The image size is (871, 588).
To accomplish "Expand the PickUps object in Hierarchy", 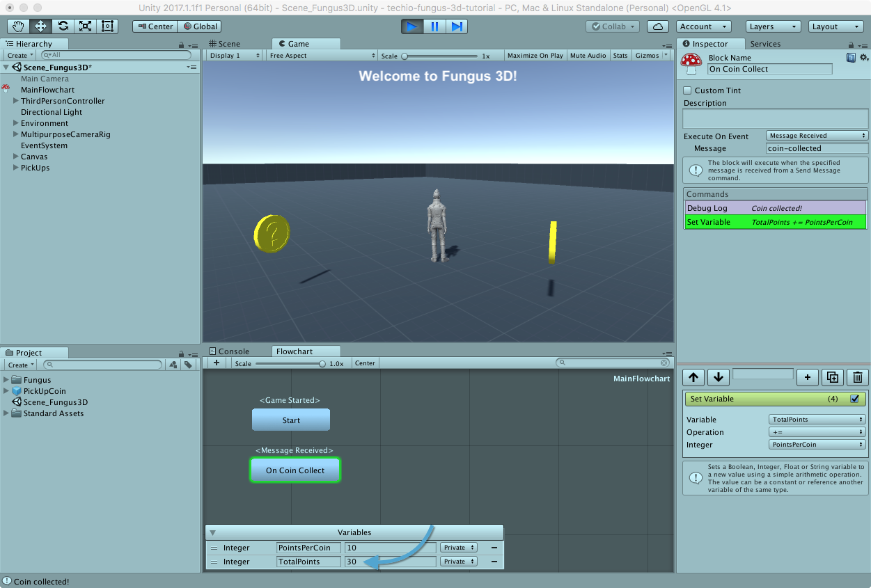I will [15, 168].
